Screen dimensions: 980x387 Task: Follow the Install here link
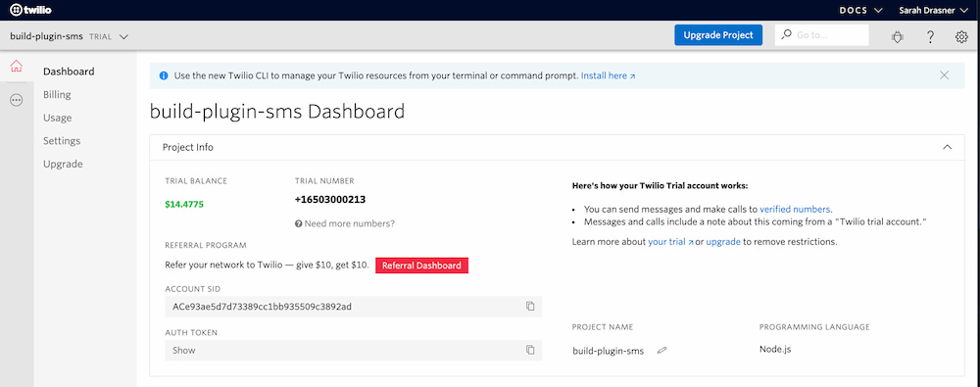coord(609,75)
